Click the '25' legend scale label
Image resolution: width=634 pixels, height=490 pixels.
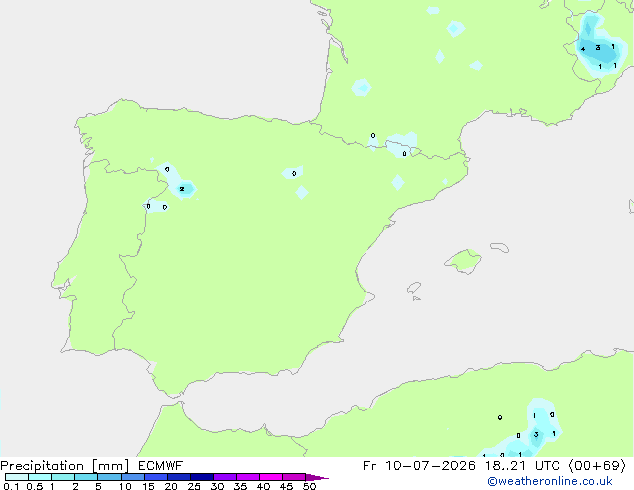[194, 486]
